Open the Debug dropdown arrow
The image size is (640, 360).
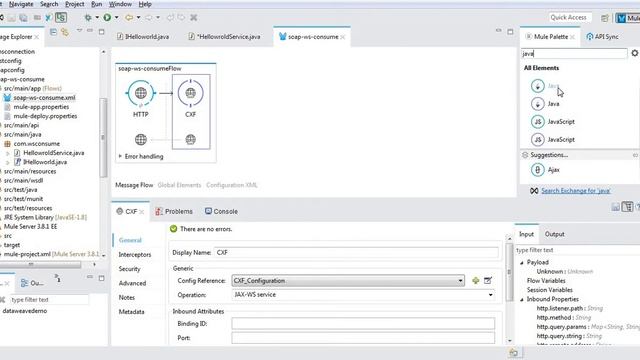point(97,18)
